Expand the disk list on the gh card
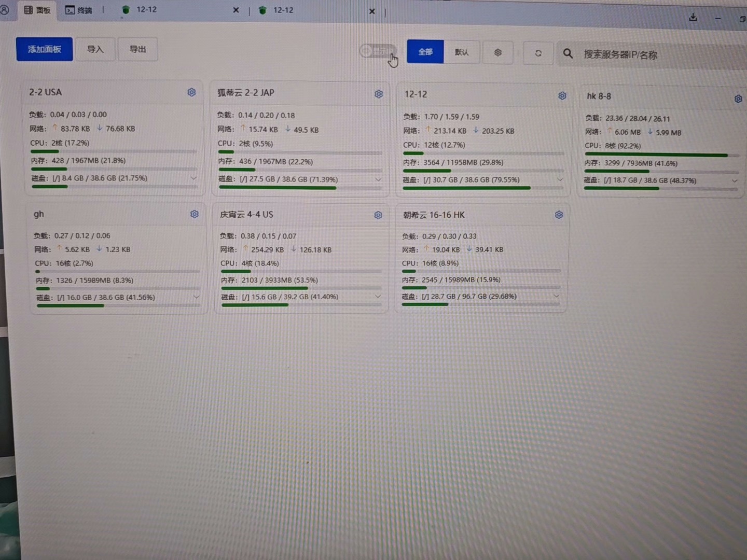The width and height of the screenshot is (747, 560). pos(197,297)
